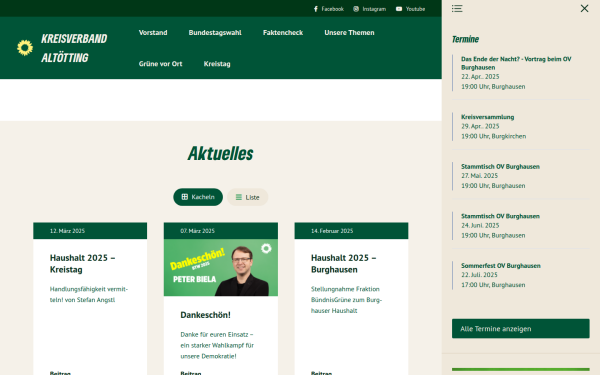
Task: Open the Bundestagswahl menu item
Action: tap(215, 33)
